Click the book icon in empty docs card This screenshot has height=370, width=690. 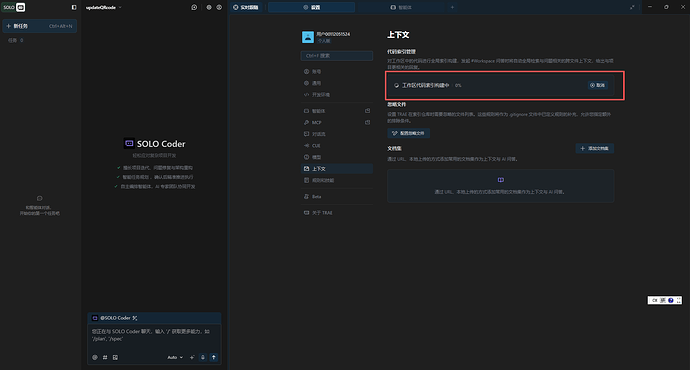pyautogui.click(x=501, y=180)
